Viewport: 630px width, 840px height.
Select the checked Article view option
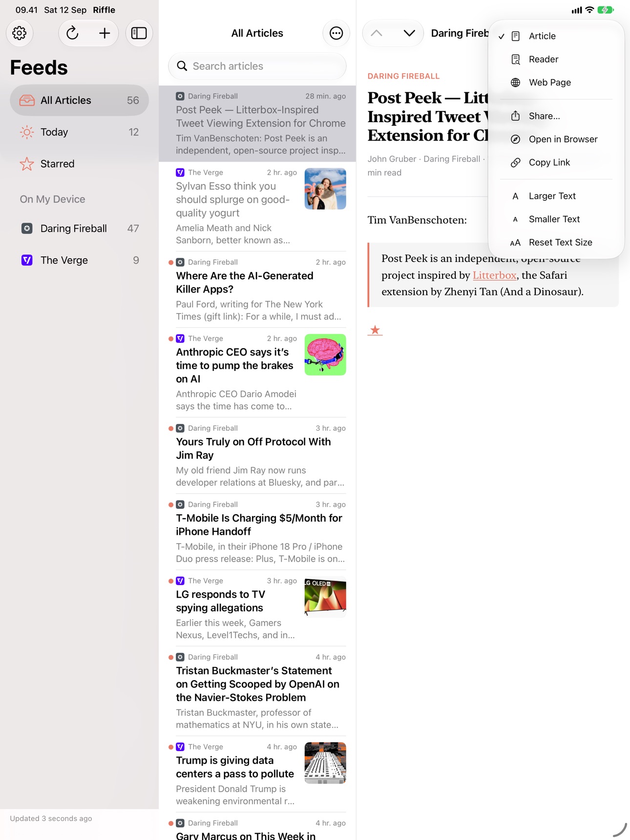[x=556, y=36]
